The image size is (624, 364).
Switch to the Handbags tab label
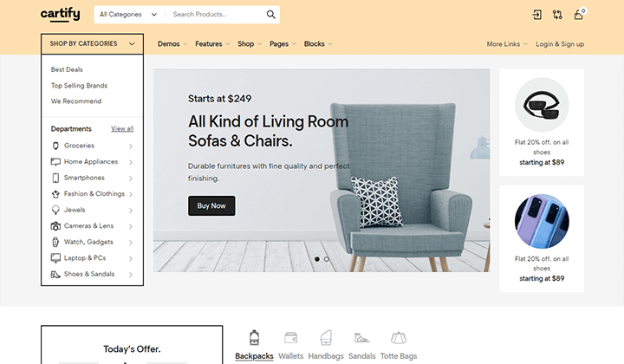326,356
